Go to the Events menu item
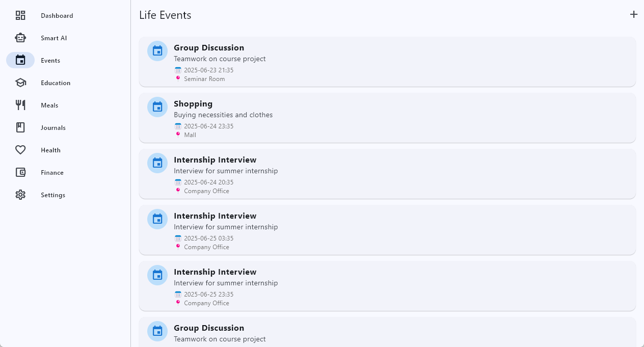 [x=50, y=60]
